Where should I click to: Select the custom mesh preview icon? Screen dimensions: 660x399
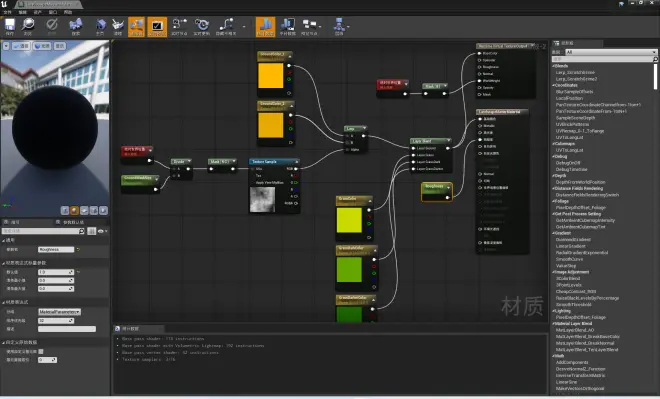pos(104,210)
